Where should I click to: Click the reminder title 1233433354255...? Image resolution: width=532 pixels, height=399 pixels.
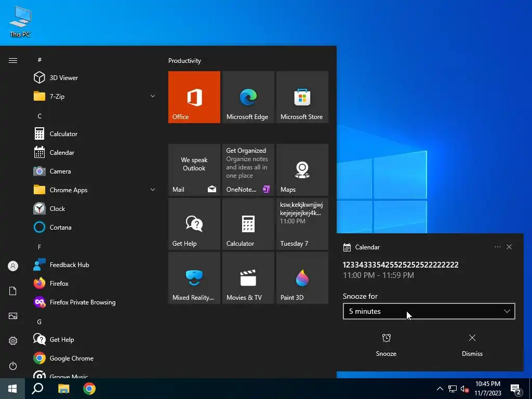pyautogui.click(x=401, y=264)
